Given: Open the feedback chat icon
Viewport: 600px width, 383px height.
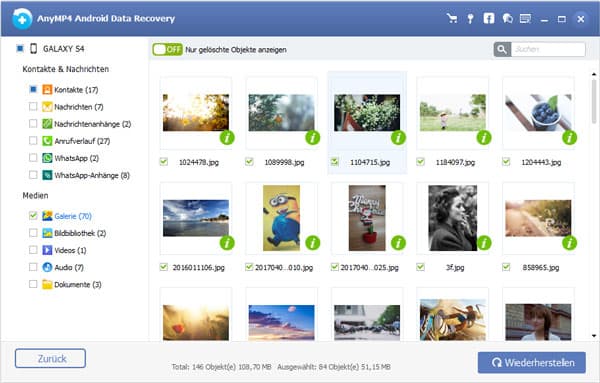Looking at the screenshot, I should click(x=507, y=18).
